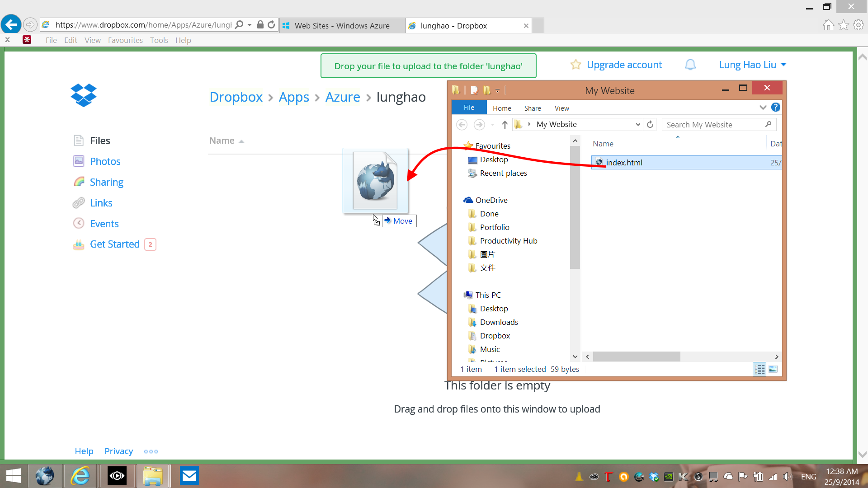
Task: Click the Upgrade account link
Action: [624, 65]
